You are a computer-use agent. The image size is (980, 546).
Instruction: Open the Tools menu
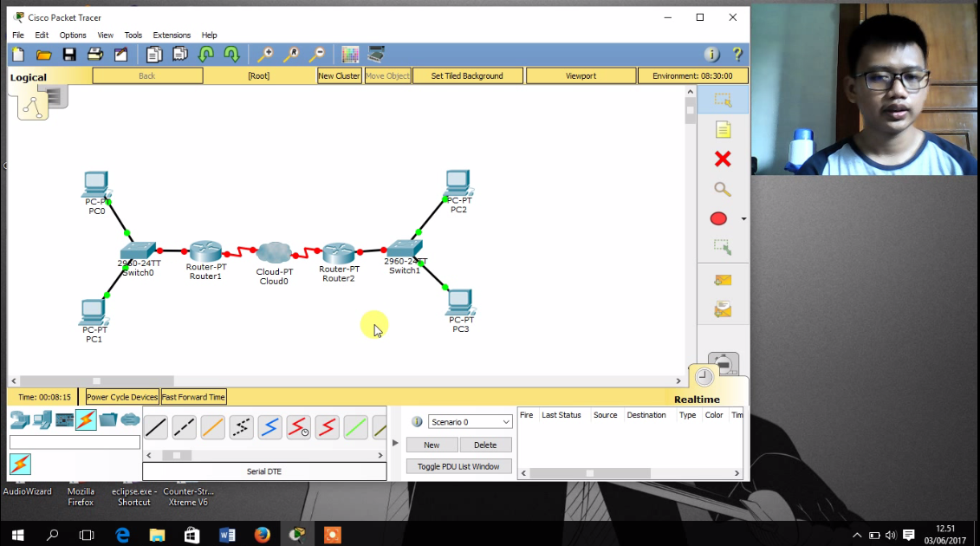[x=133, y=35]
